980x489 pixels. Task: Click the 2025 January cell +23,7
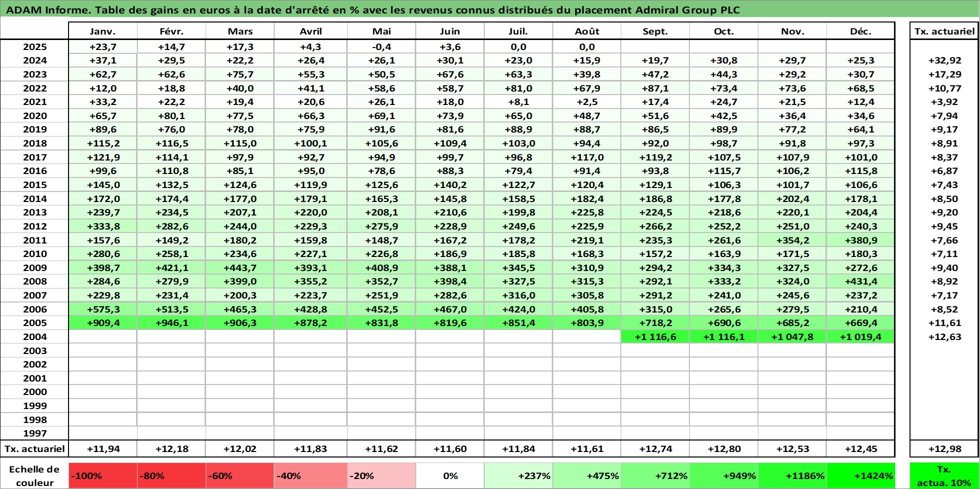point(103,46)
